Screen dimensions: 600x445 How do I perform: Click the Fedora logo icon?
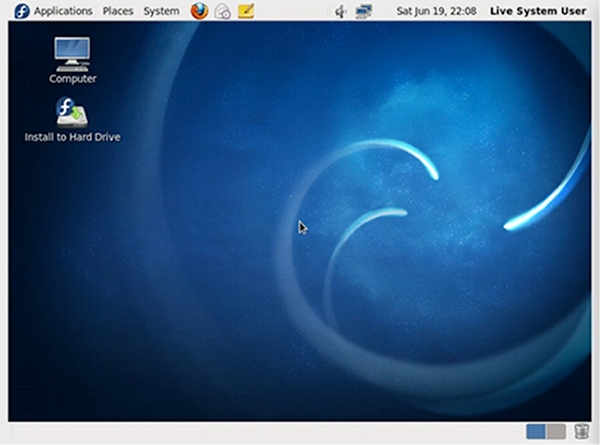[x=22, y=11]
